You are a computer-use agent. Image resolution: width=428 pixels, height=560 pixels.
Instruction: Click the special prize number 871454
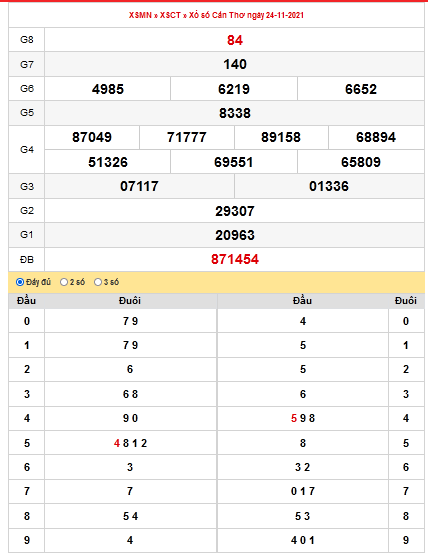point(235,259)
